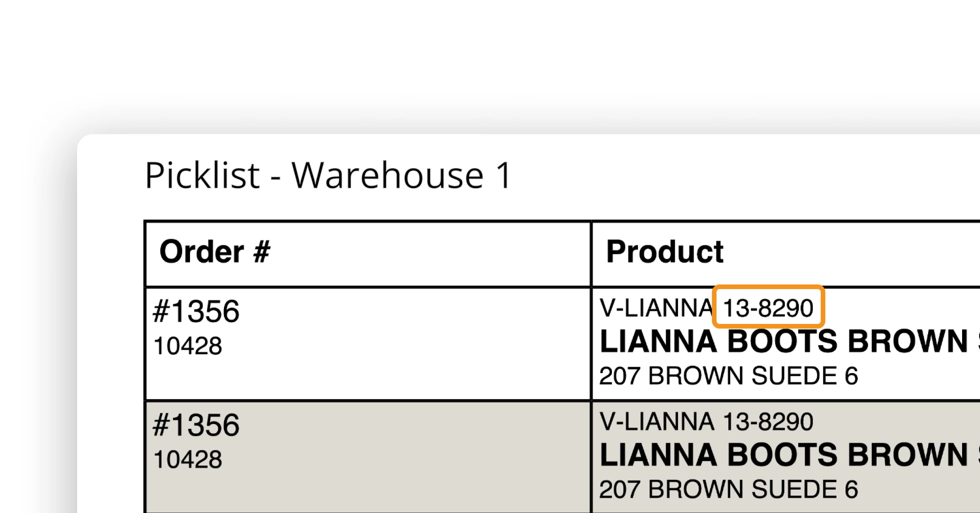Click the orange-highlighted 13-8290 code
Screen dimensions: 980x513
click(768, 308)
